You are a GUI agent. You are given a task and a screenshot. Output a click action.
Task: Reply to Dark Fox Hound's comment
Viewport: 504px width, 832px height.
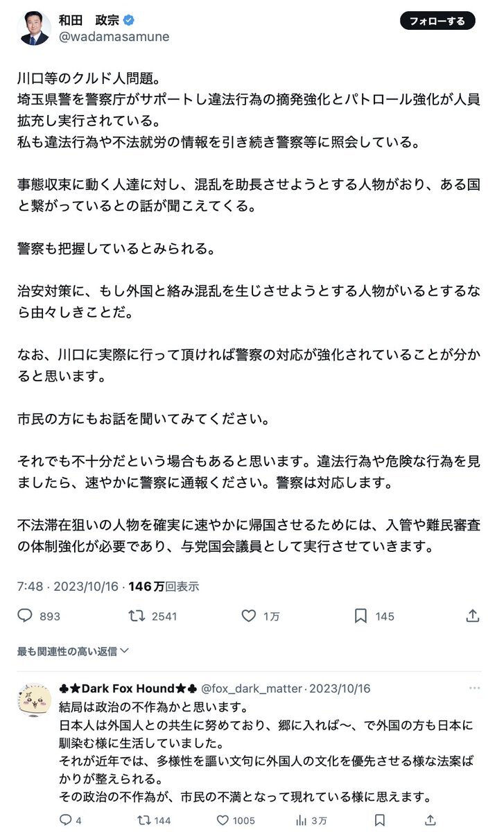pyautogui.click(x=66, y=820)
